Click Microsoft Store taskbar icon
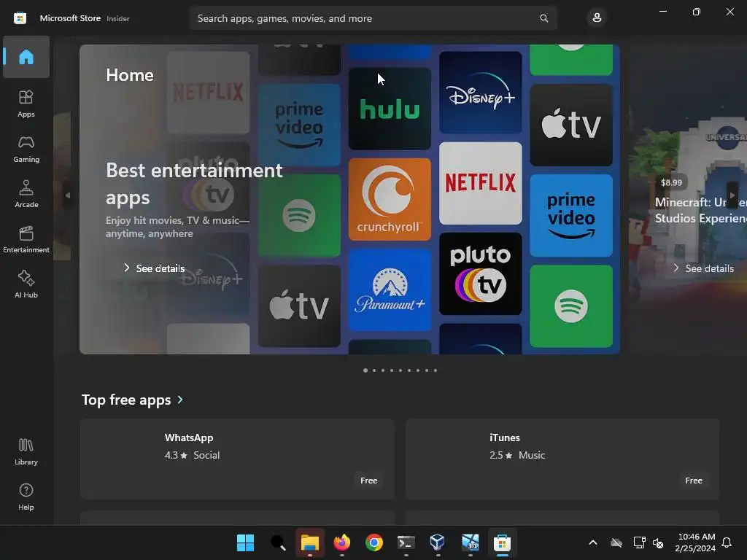The width and height of the screenshot is (747, 560). 502,542
